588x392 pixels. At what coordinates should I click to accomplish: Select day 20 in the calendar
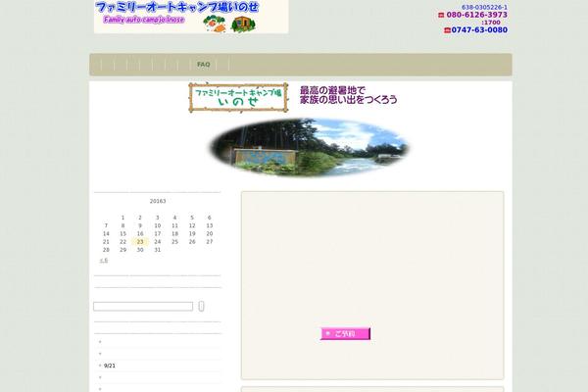(210, 233)
